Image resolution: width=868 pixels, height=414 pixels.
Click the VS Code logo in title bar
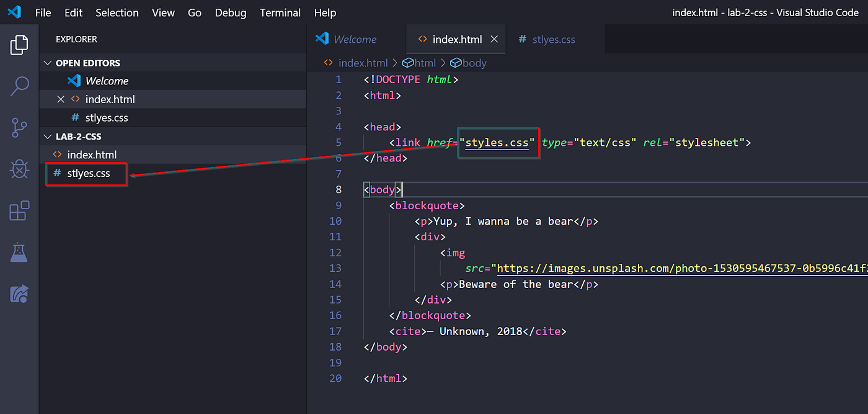point(14,12)
